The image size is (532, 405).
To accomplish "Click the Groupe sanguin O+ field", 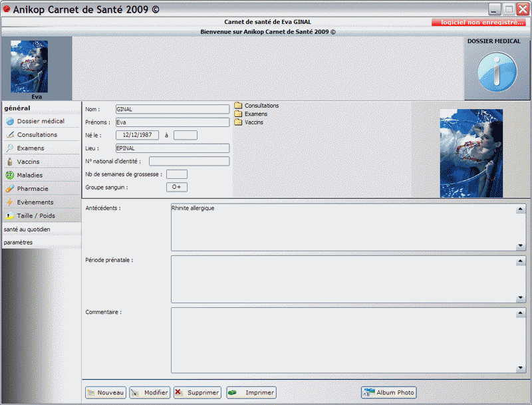I will click(x=177, y=188).
